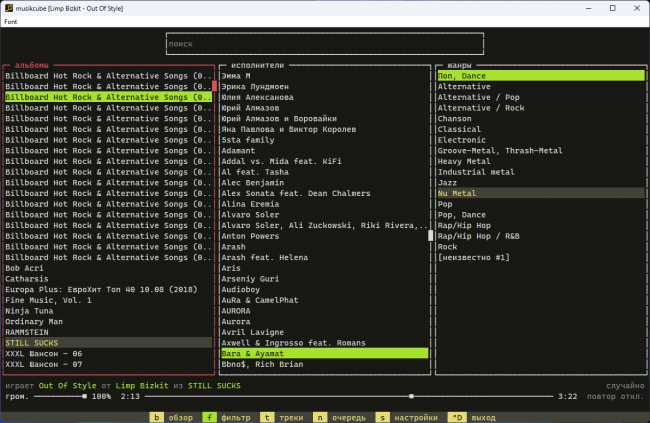Select album XXXL Шансон - 07

108,365
